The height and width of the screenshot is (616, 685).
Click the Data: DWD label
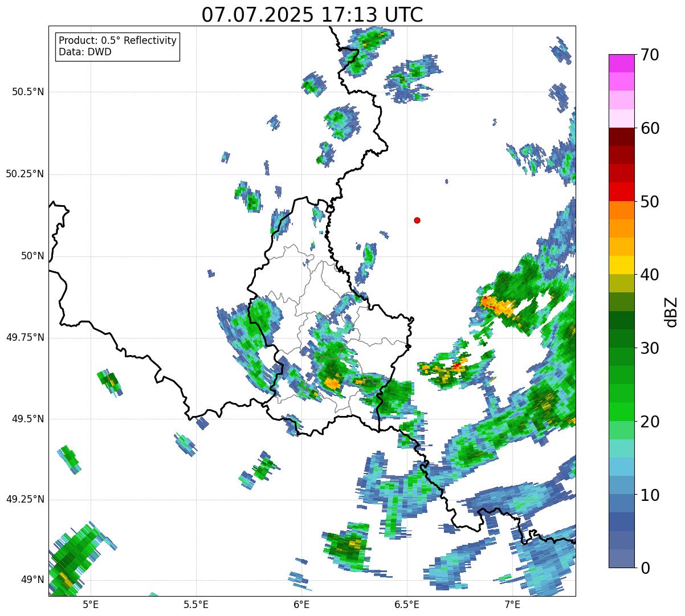click(x=85, y=52)
